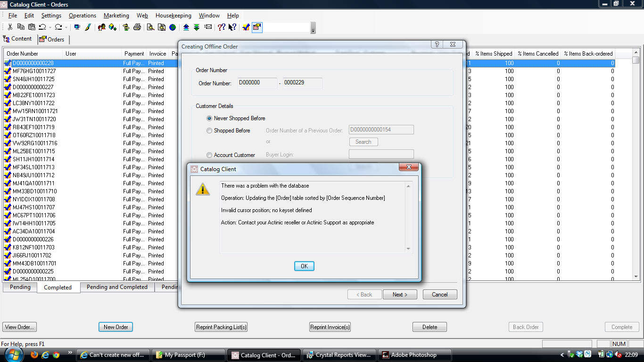Click the printer icon in toolbar
The width and height of the screenshot is (644, 362).
click(x=137, y=27)
